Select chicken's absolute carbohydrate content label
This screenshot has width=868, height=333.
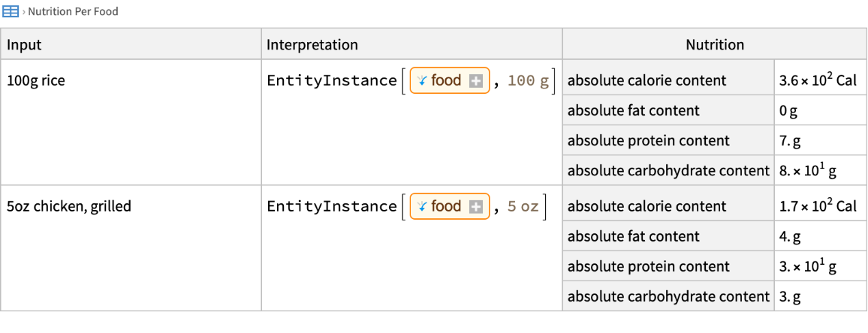(x=668, y=297)
